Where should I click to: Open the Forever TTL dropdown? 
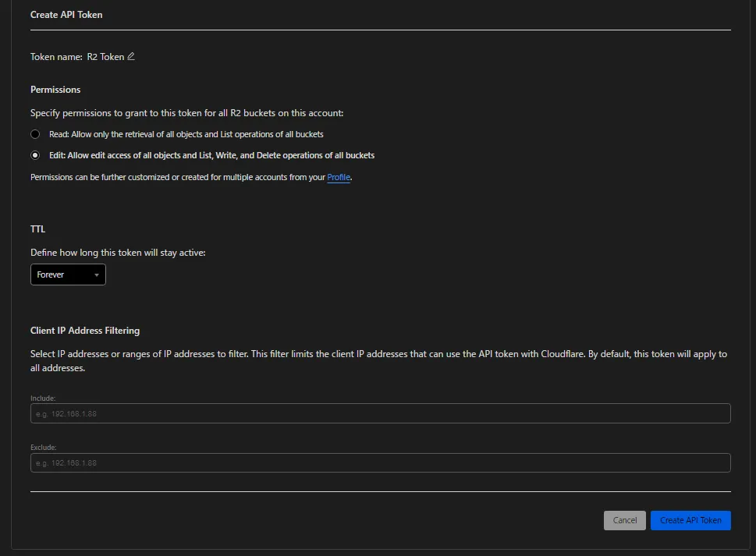tap(68, 274)
